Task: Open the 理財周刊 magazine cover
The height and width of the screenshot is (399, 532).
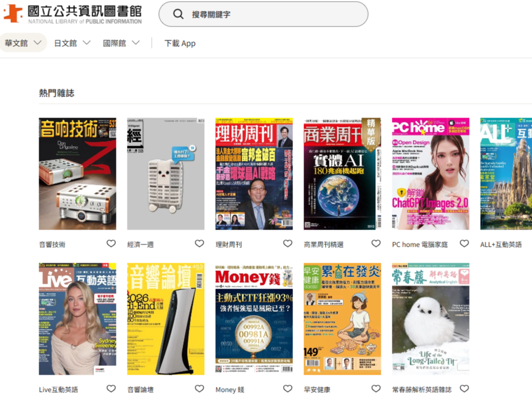Action: point(254,174)
